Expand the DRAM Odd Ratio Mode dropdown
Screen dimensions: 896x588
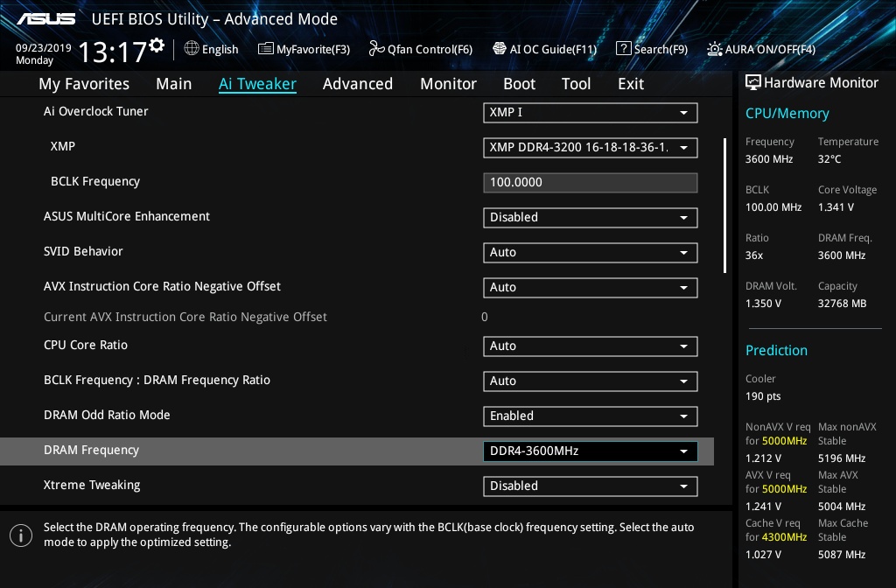pyautogui.click(x=591, y=416)
